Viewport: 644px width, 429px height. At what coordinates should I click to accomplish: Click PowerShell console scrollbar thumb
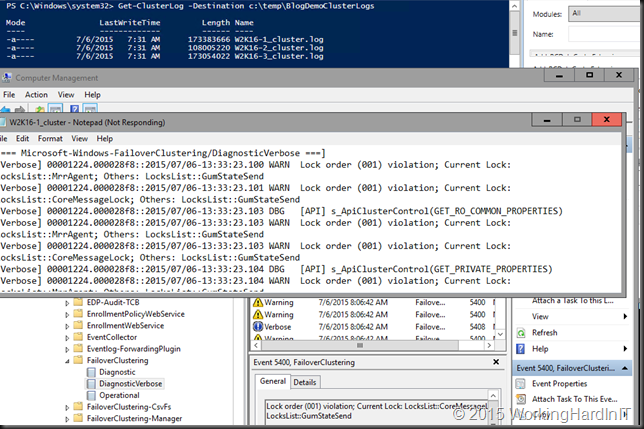514,33
